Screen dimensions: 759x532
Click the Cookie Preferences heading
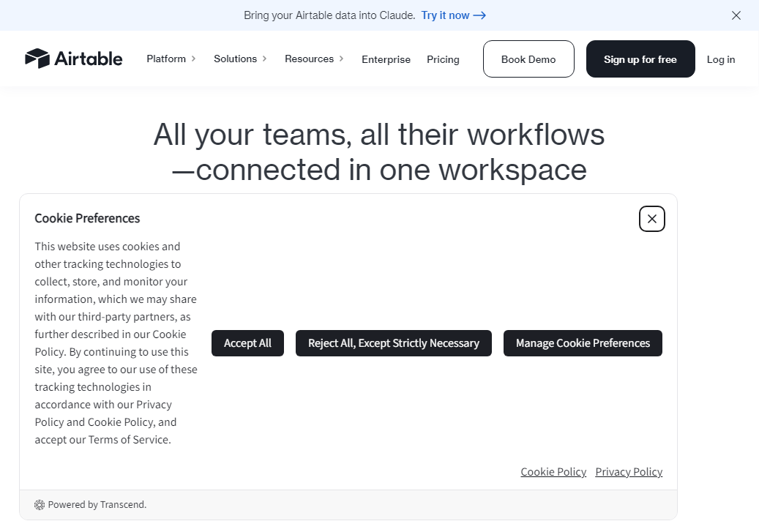pos(87,218)
